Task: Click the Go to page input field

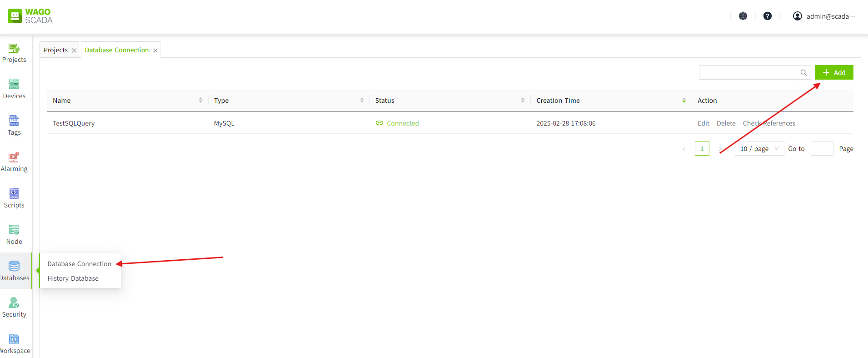Action: 822,149
